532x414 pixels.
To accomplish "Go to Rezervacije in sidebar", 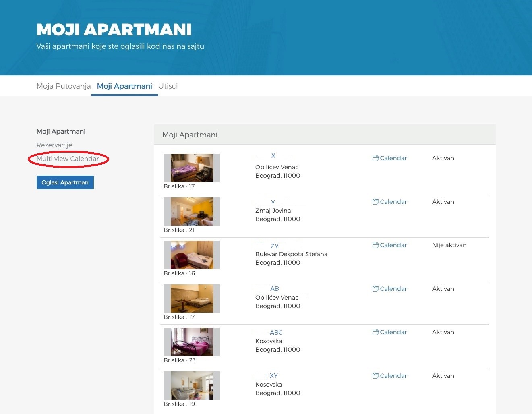I will (x=54, y=145).
